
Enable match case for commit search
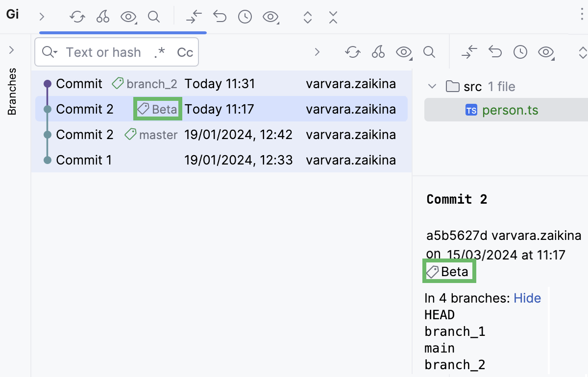185,52
